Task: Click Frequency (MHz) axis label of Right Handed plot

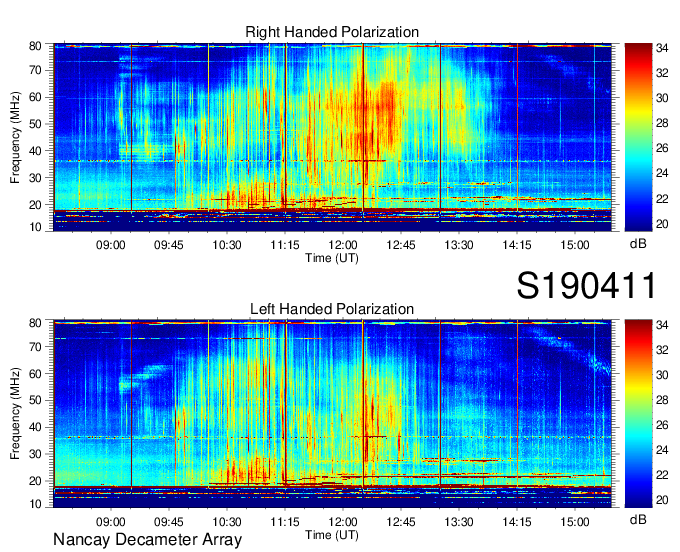Action: (x=15, y=137)
